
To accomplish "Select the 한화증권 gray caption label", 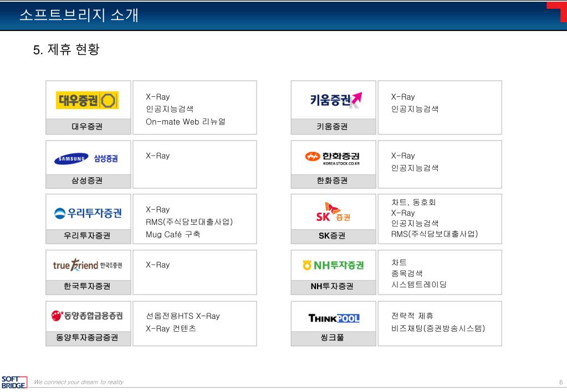I will tap(334, 181).
